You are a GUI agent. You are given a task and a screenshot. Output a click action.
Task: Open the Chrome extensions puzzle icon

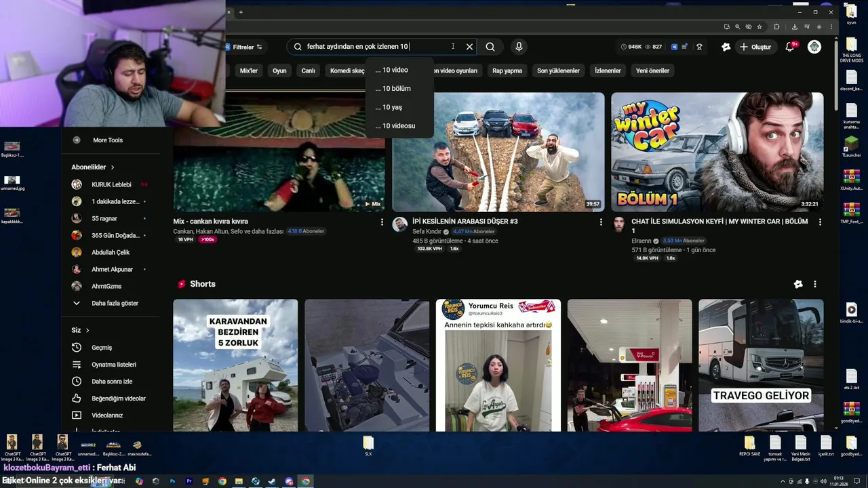point(776,27)
